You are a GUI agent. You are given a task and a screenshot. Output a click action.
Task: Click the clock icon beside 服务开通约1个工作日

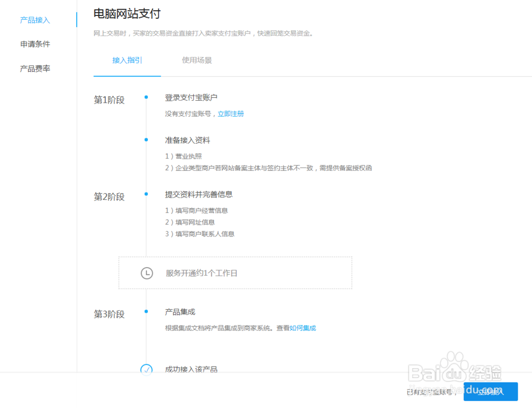click(x=147, y=273)
